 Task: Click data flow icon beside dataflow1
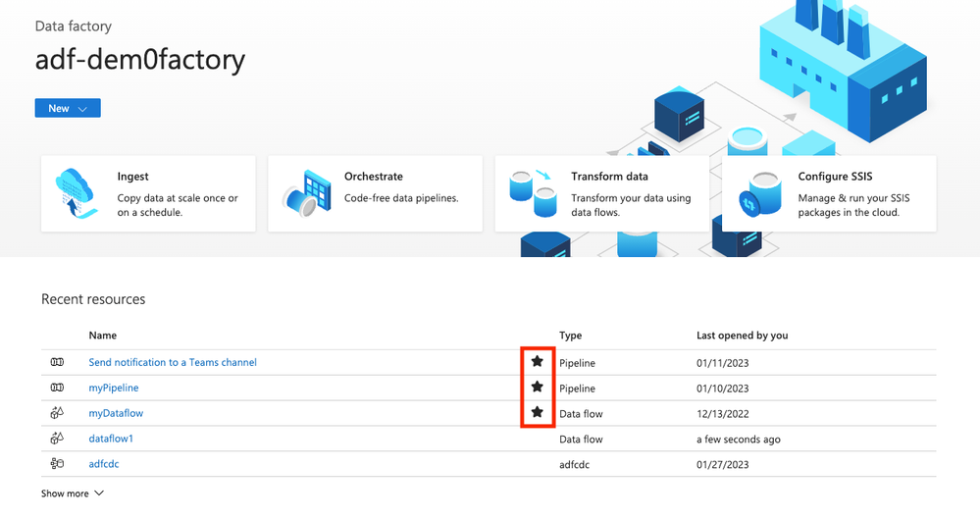point(57,439)
